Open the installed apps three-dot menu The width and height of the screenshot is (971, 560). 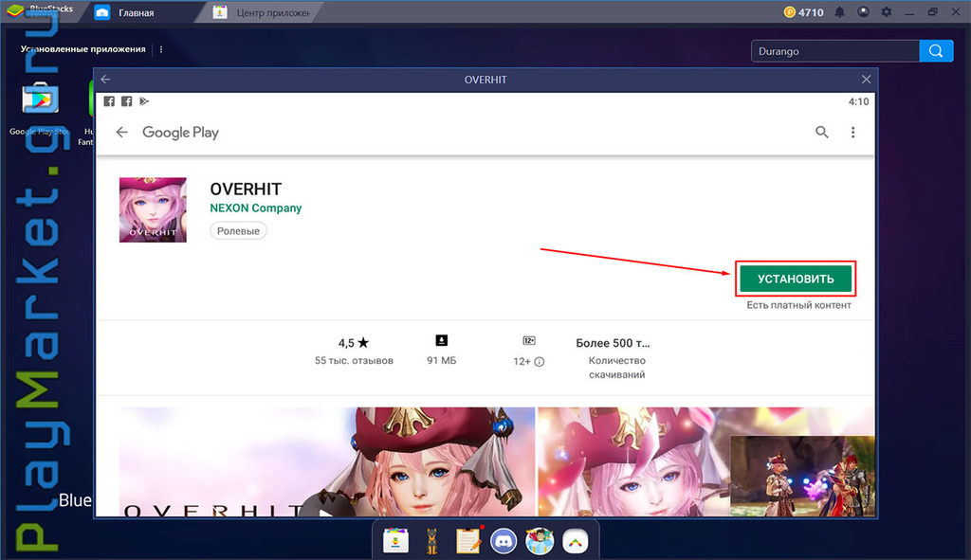pyautogui.click(x=161, y=49)
